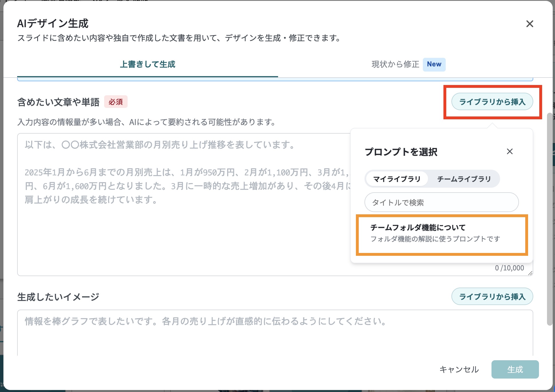Switch to 上書きして生成 tab
Image resolution: width=555 pixels, height=392 pixels.
pyautogui.click(x=148, y=64)
